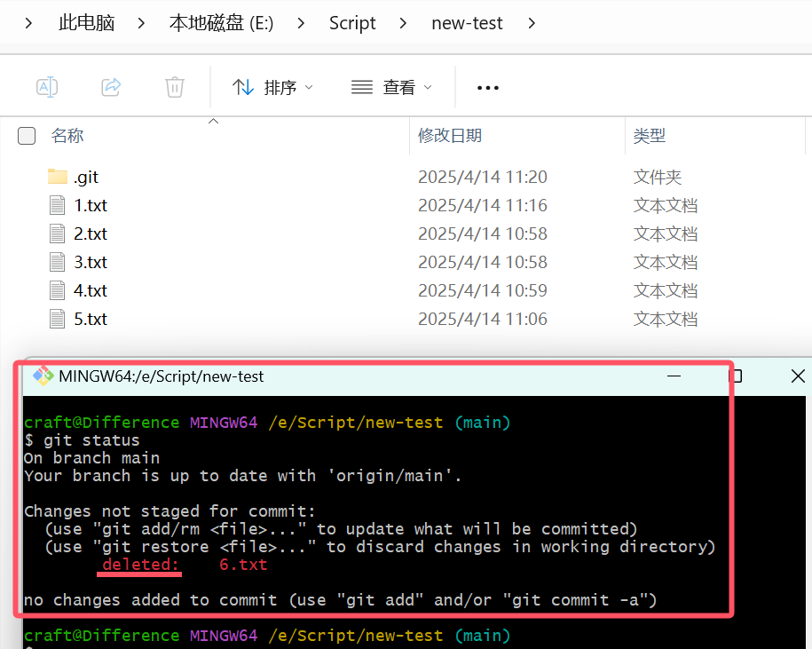Expand the chevron after 本地磁盘 (E:)
Screen dimensions: 812x649
(x=301, y=23)
